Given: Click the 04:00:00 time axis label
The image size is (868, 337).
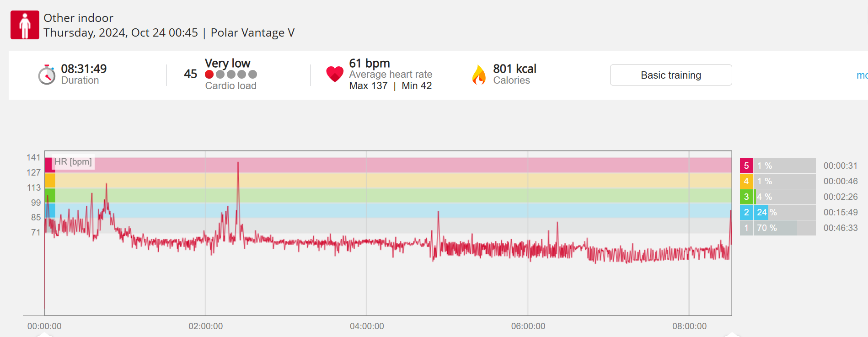Looking at the screenshot, I should point(367,326).
